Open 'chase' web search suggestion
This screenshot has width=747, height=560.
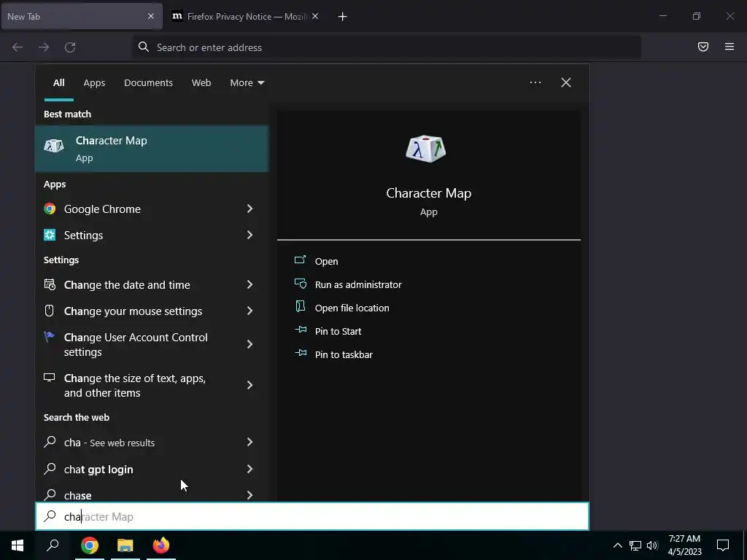click(x=152, y=494)
